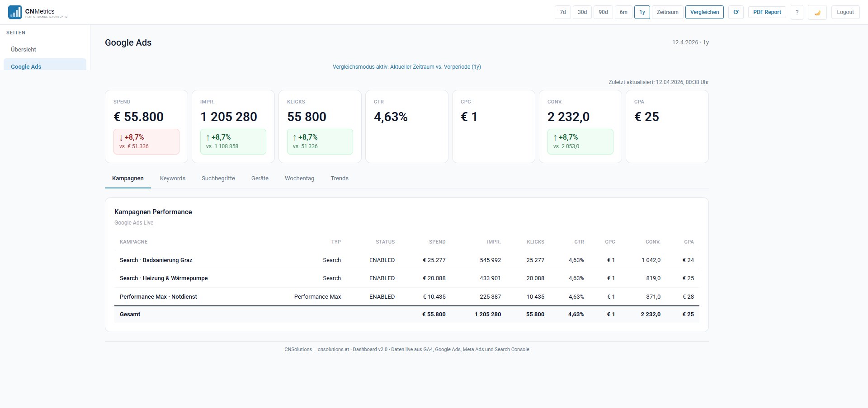This screenshot has height=408, width=868.
Task: Open the Wochentag breakdown tab
Action: coord(299,178)
